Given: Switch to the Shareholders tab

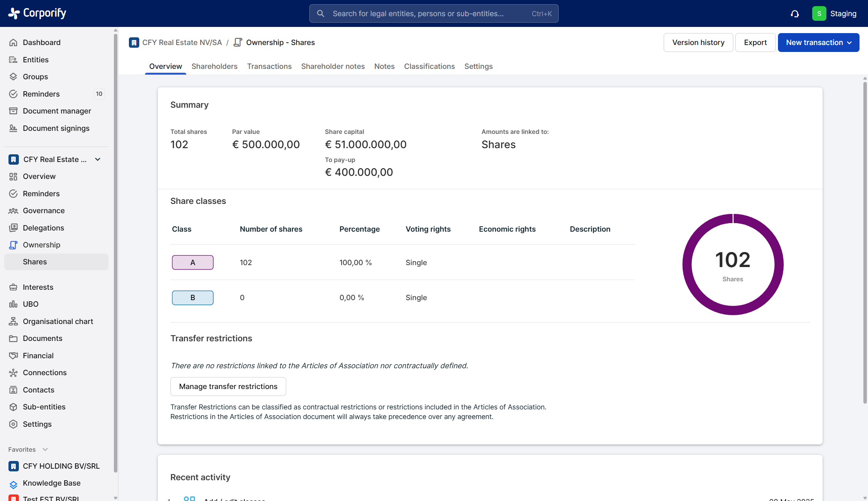Looking at the screenshot, I should click(x=214, y=66).
